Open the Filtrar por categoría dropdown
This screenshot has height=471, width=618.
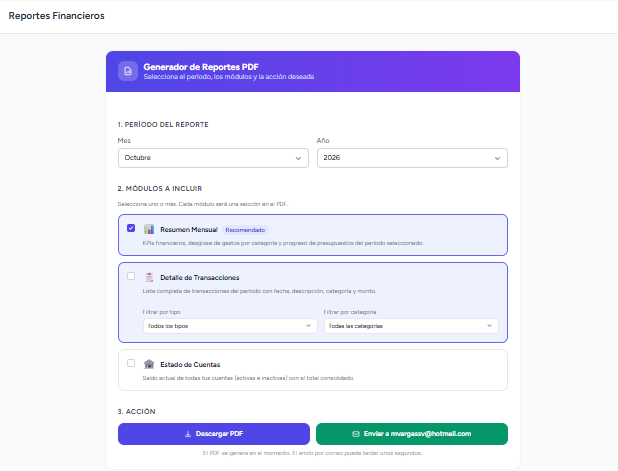pyautogui.click(x=411, y=326)
